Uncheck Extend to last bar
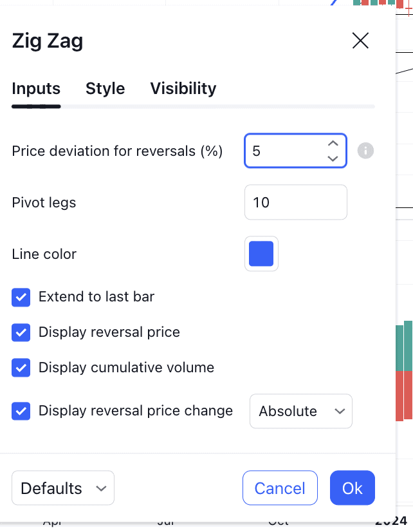413x532 pixels. click(x=21, y=297)
